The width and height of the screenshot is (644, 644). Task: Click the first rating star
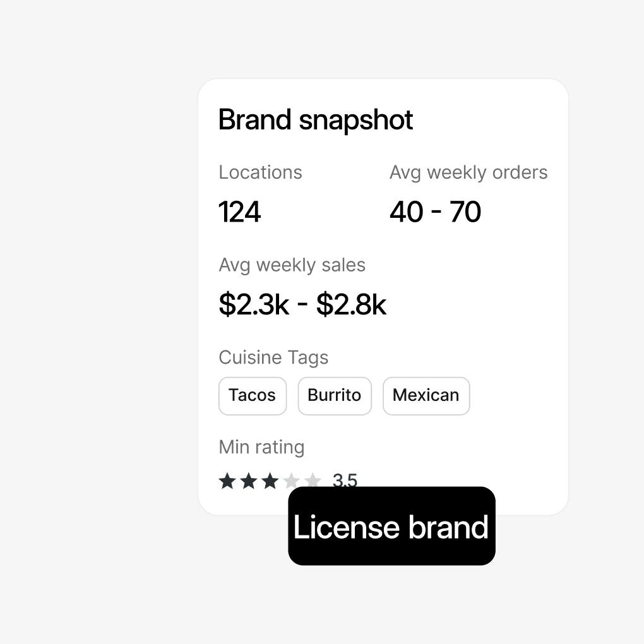[227, 481]
